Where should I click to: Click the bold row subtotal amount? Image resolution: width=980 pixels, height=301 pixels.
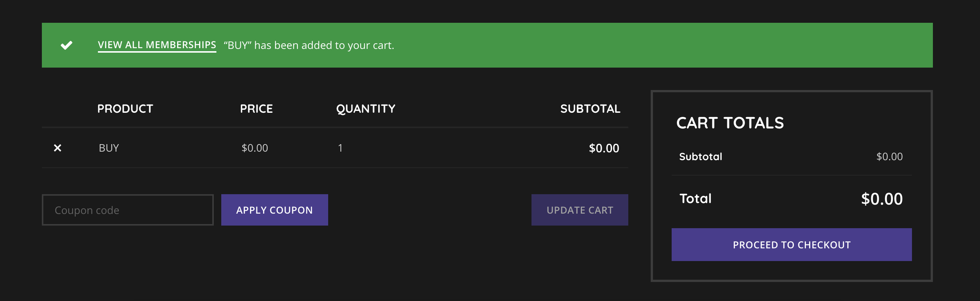pos(604,148)
